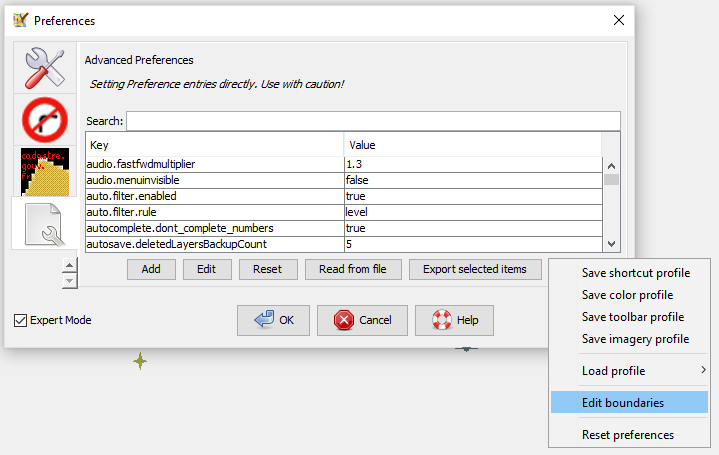The height and width of the screenshot is (455, 719).
Task: Select Save shortcut profile menu entry
Action: [635, 273]
